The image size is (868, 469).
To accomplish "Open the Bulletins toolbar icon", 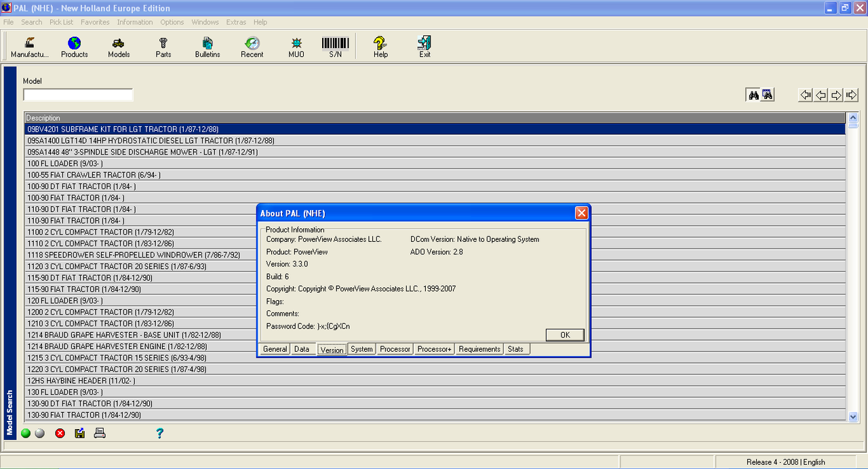I will pyautogui.click(x=208, y=47).
